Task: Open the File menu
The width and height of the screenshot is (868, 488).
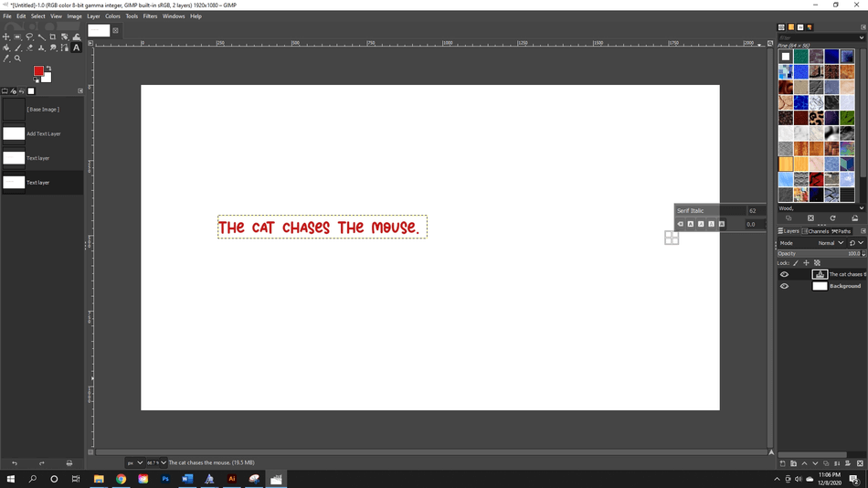Action: [7, 16]
